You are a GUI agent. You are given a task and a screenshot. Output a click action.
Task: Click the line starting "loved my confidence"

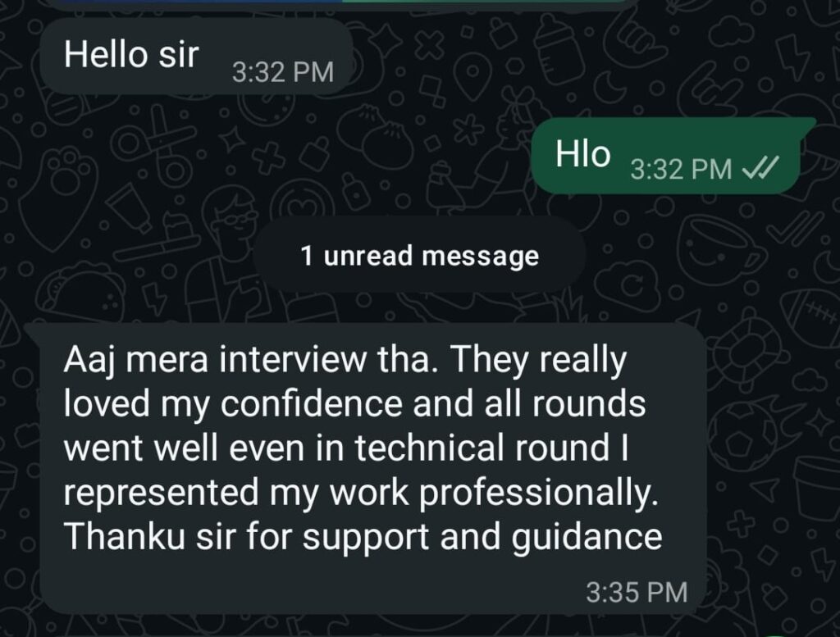354,403
